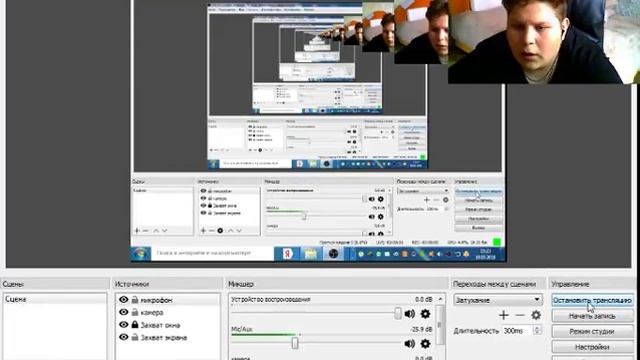Click the Длительность spinner arrows
Screen dimensions: 640x360
(x=538, y=331)
